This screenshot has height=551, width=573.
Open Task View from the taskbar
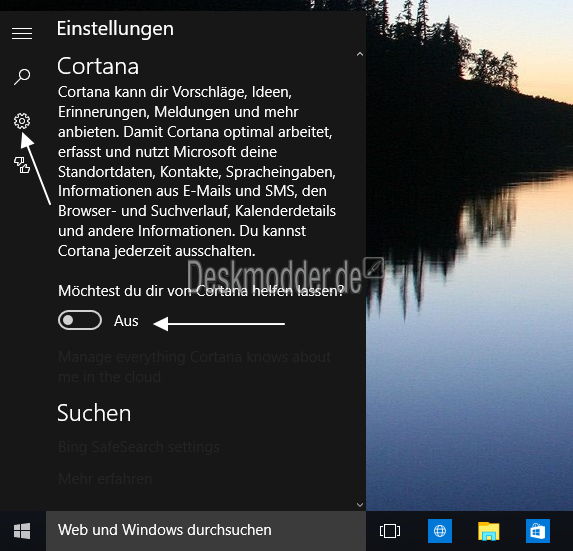(390, 531)
